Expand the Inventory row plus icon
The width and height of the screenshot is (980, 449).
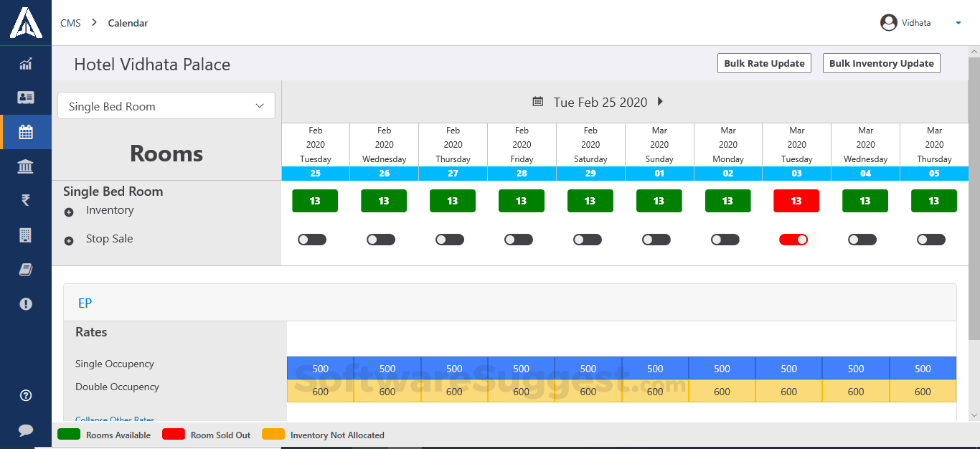coord(69,212)
